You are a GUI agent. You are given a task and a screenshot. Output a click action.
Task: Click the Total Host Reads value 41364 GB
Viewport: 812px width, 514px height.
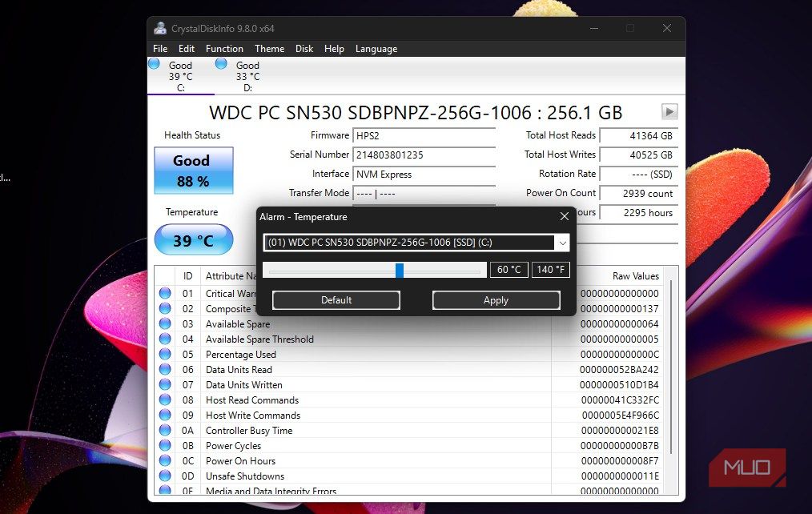point(639,135)
